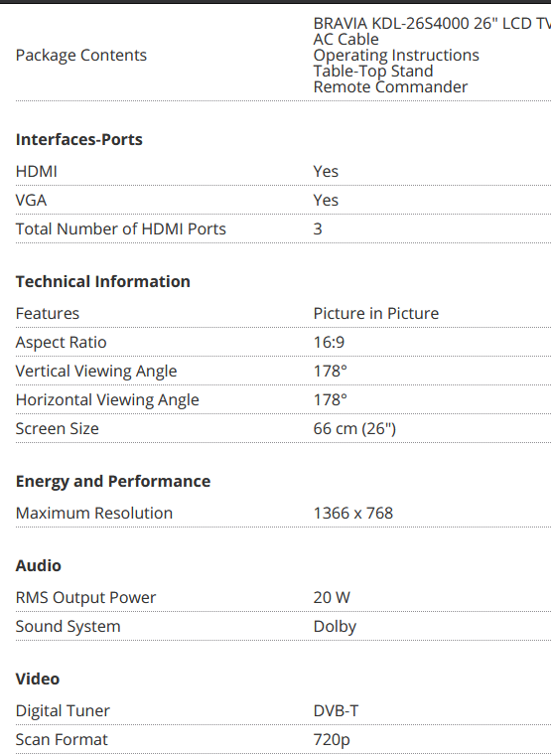Click the Vertical Viewing Angle label
The height and width of the screenshot is (756, 551).
(96, 372)
